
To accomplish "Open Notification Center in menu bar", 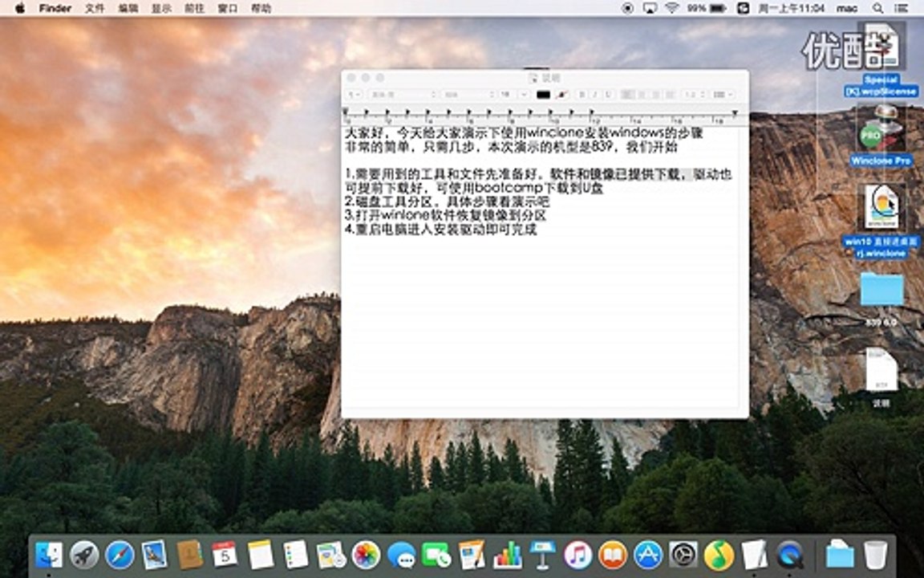I will [x=902, y=8].
